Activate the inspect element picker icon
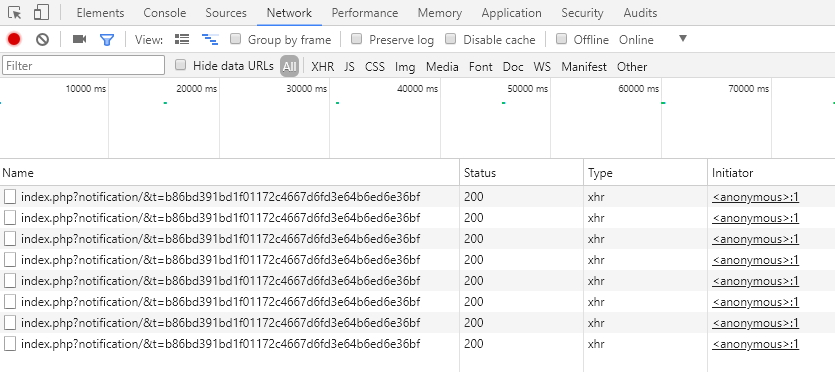 coord(15,13)
